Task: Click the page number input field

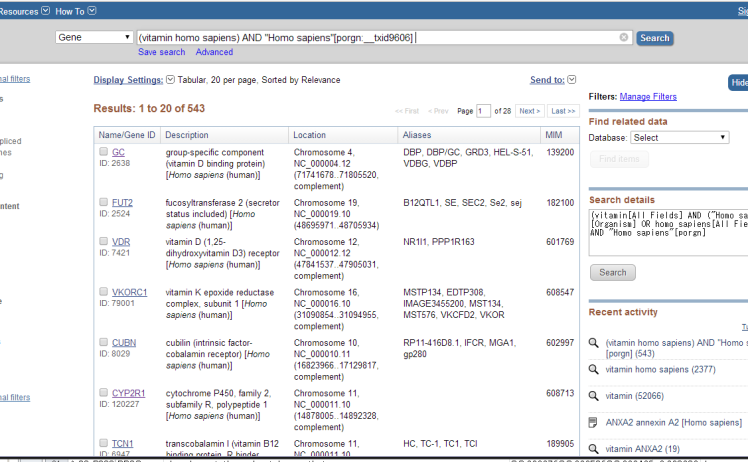Action: tap(484, 111)
